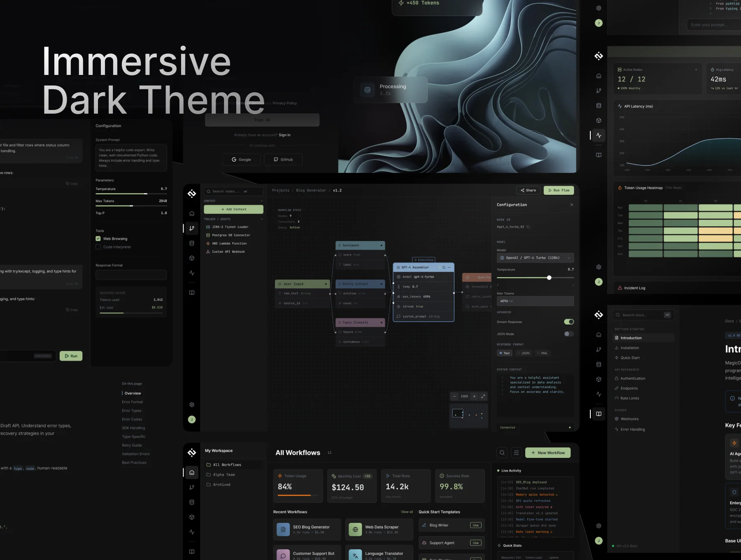Expand flow canvas to fullscreen
741x560 pixels.
(x=483, y=397)
